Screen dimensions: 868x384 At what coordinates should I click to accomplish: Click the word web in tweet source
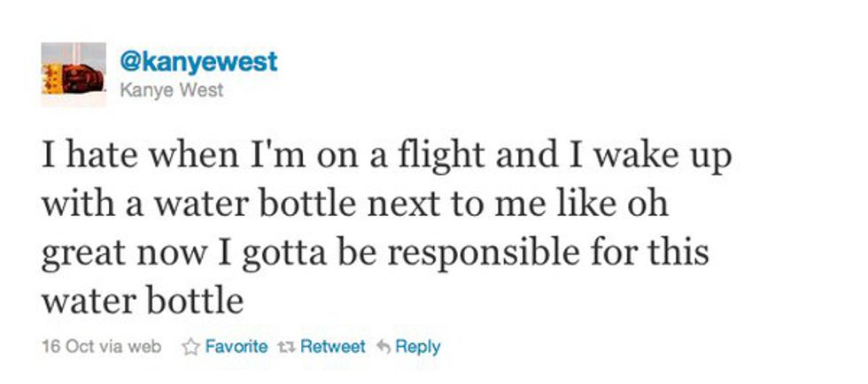(144, 347)
